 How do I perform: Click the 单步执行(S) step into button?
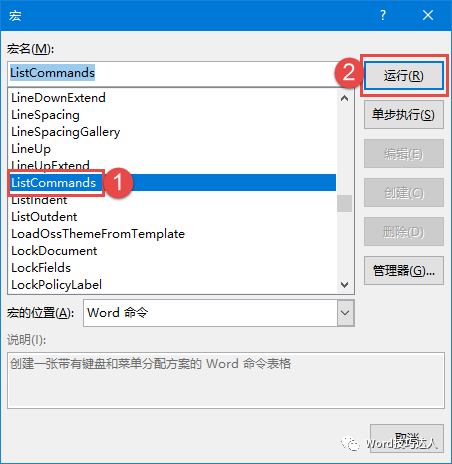[x=404, y=115]
